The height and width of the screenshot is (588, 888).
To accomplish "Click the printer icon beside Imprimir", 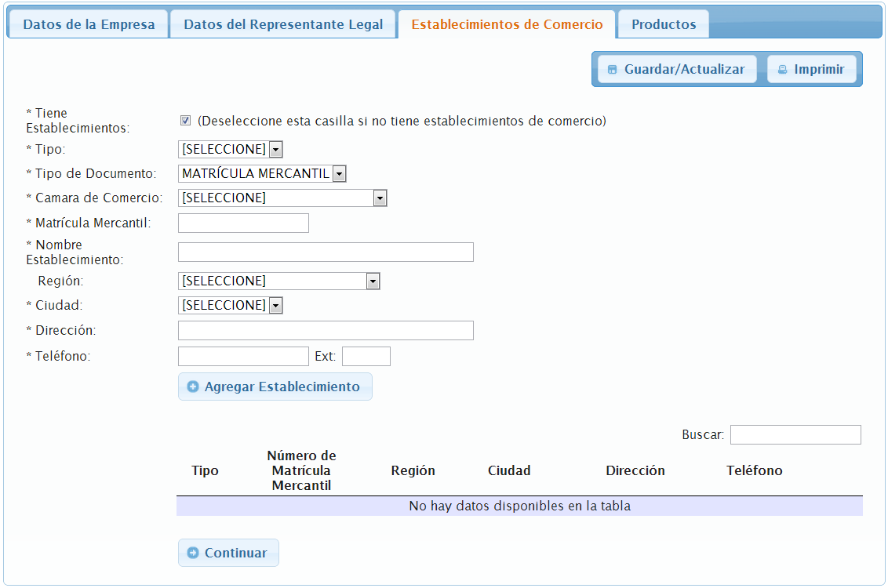I will [x=782, y=70].
